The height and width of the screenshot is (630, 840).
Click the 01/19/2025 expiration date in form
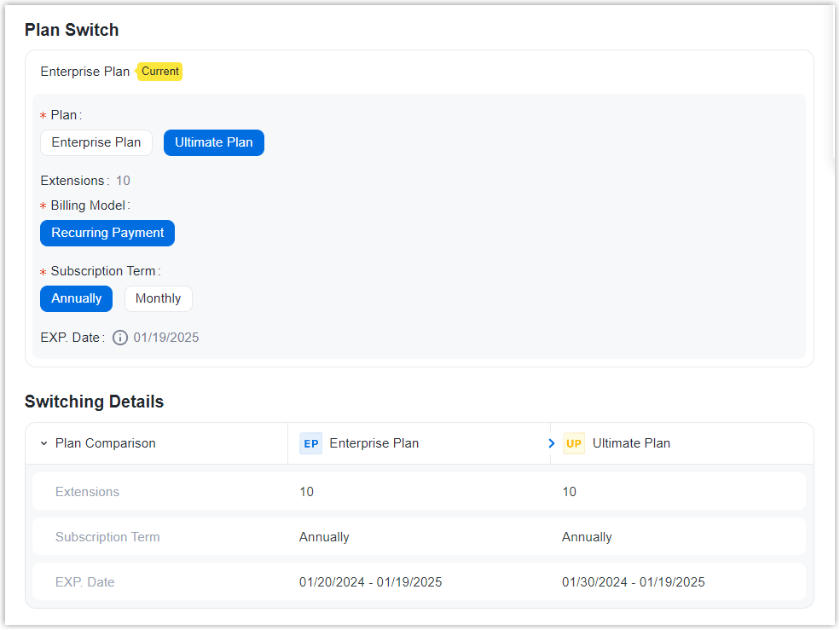pos(166,338)
